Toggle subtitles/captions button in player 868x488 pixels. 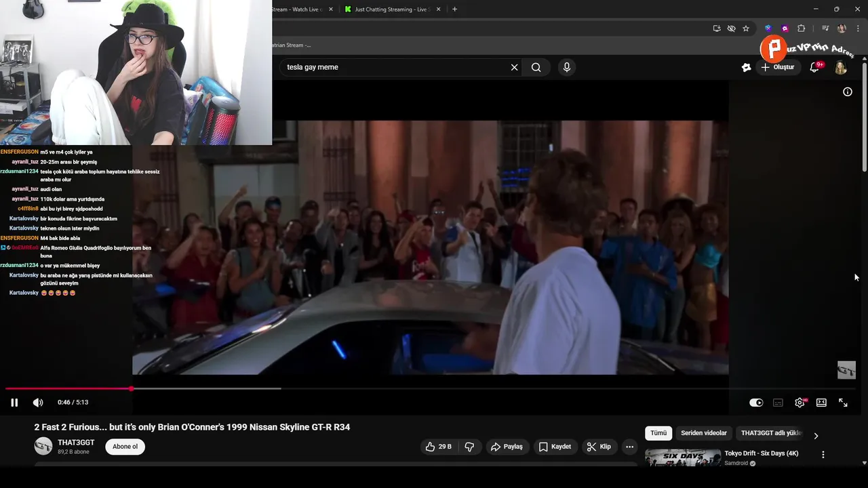click(778, 403)
